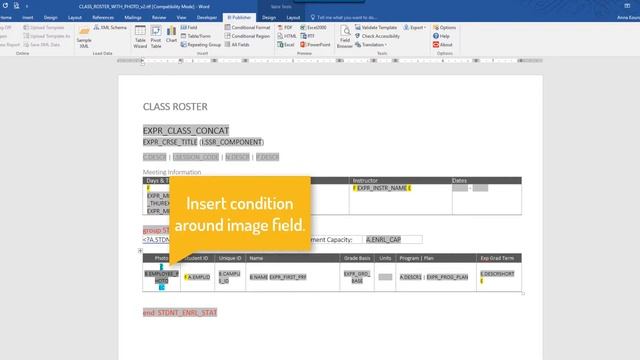This screenshot has width=640, height=360.
Task: Select the E.DESCRSHORT field
Action: [497, 274]
